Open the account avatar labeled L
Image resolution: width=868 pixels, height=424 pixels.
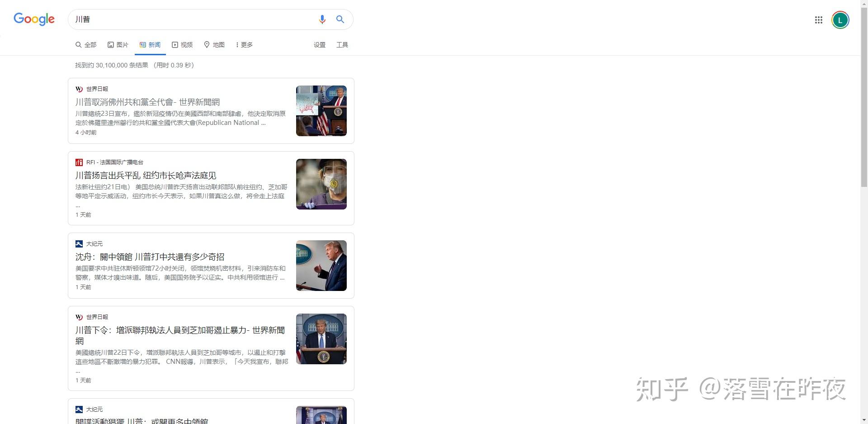[x=840, y=20]
